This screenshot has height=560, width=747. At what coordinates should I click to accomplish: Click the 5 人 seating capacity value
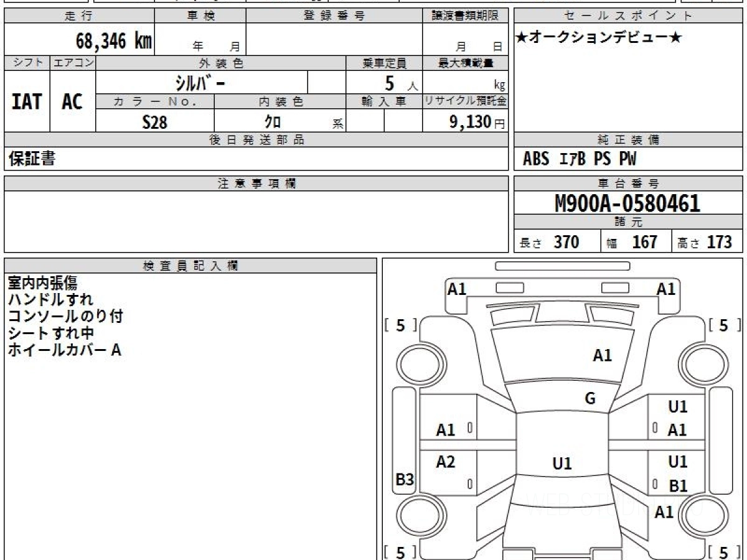pyautogui.click(x=402, y=83)
